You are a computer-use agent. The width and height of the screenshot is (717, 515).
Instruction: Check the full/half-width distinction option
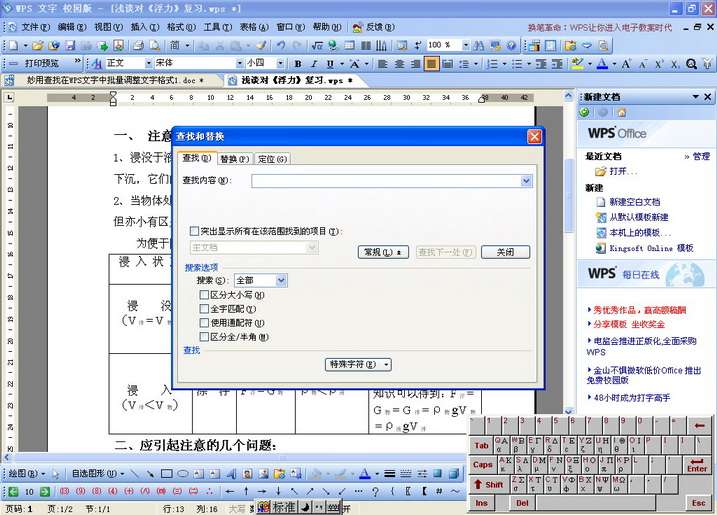click(x=204, y=337)
